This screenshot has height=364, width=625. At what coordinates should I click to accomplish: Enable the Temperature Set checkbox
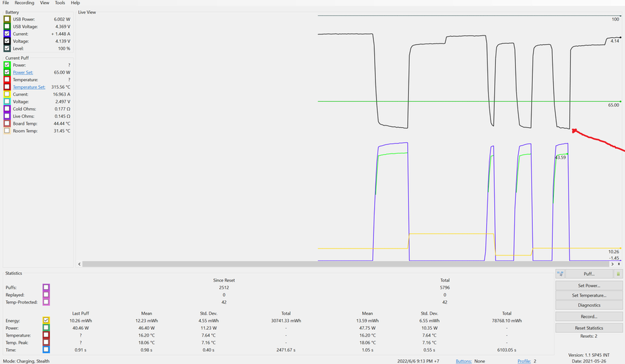pos(7,87)
